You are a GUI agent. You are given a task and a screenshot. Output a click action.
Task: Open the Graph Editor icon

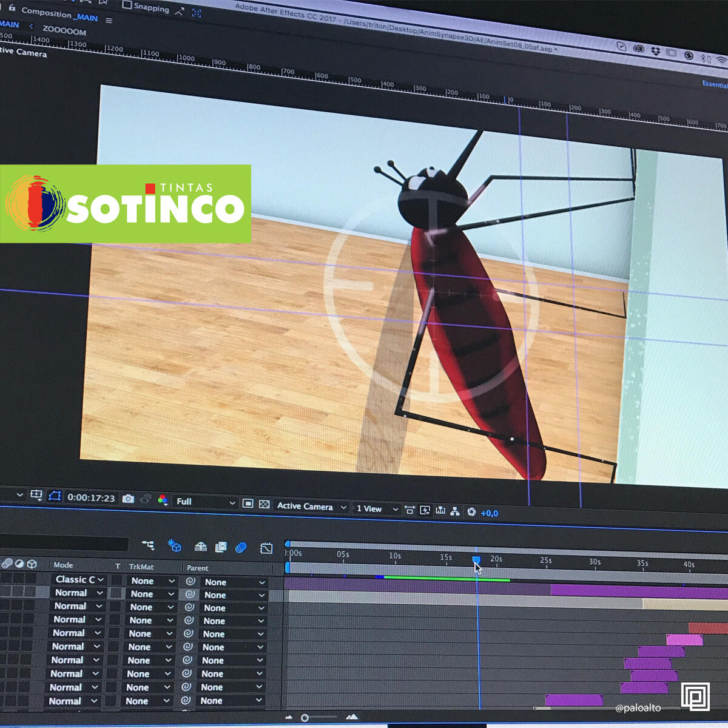(266, 548)
